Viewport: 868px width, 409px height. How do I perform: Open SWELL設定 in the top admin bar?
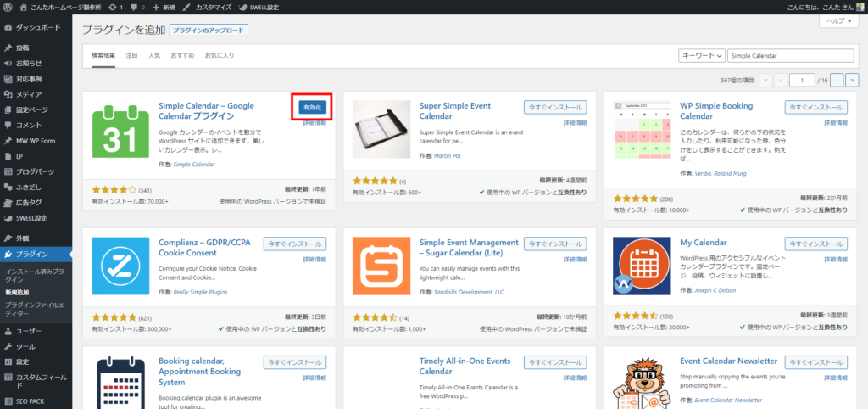[x=259, y=8]
